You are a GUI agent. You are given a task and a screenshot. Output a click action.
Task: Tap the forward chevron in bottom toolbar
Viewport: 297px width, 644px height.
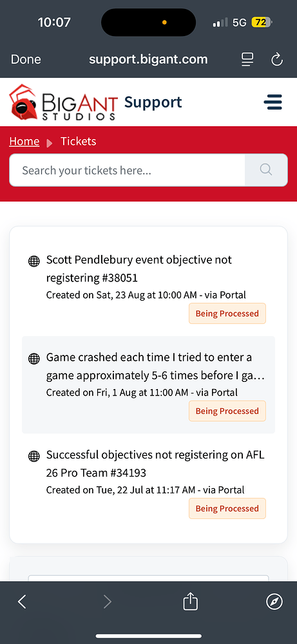(107, 602)
